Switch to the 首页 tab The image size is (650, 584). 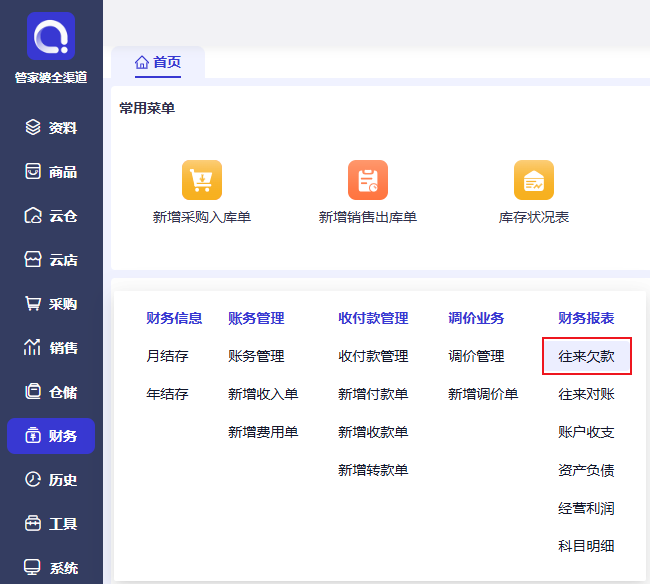(x=158, y=62)
